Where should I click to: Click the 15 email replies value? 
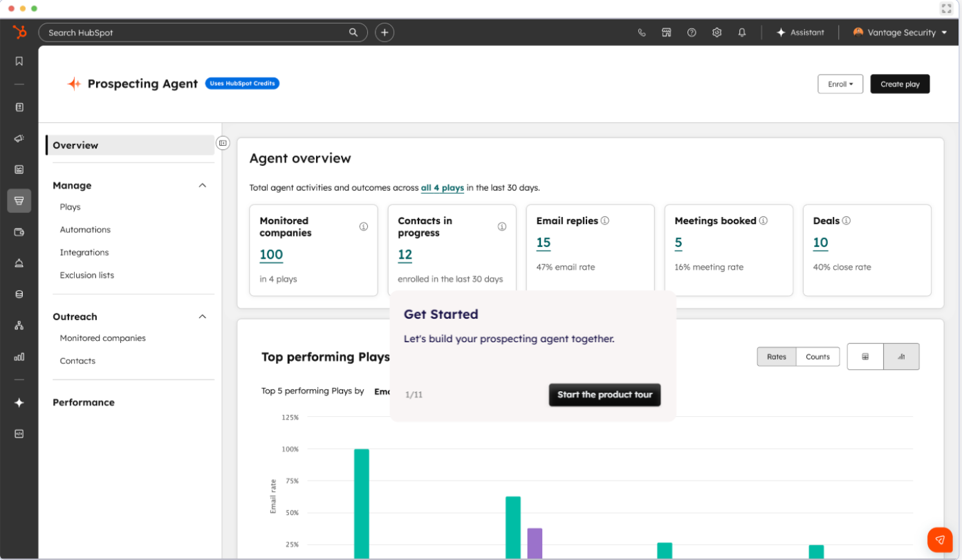(x=544, y=243)
